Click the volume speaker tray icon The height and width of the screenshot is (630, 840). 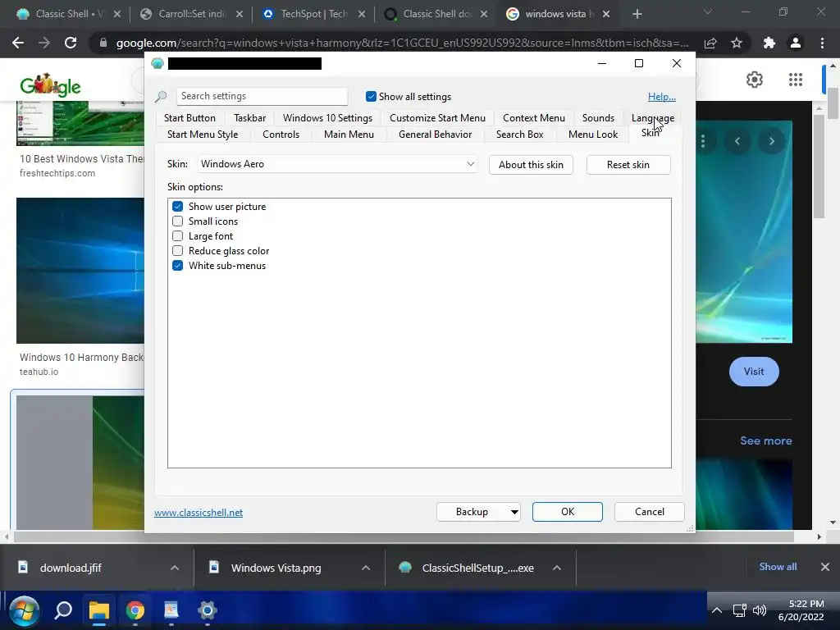pyautogui.click(x=759, y=610)
